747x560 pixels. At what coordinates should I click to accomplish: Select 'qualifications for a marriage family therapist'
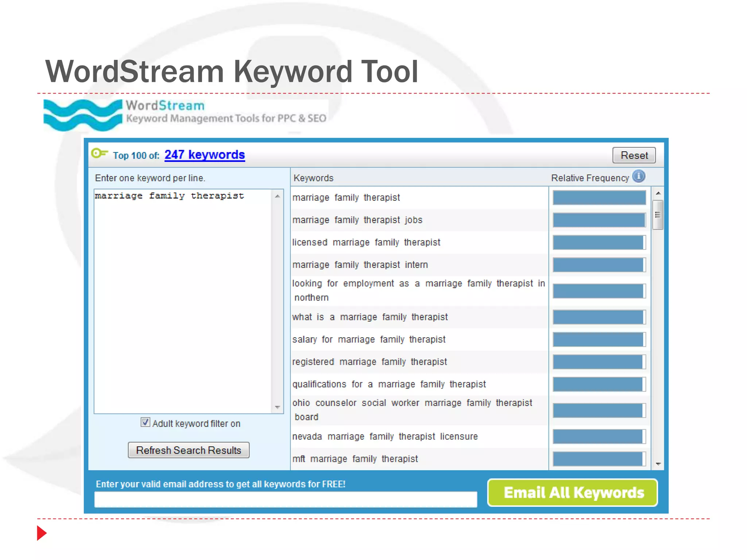click(x=419, y=384)
